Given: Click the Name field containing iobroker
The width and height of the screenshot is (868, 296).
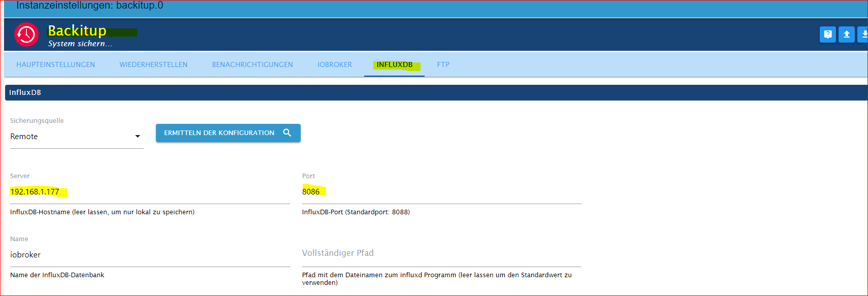Looking at the screenshot, I should click(x=150, y=255).
